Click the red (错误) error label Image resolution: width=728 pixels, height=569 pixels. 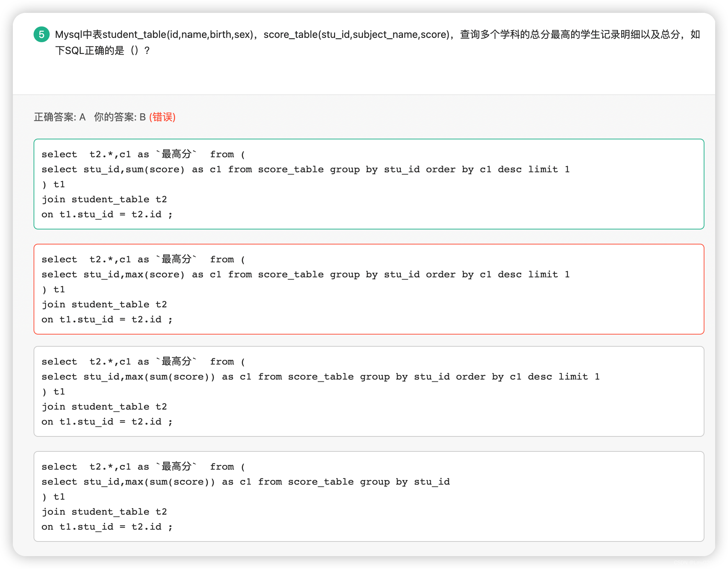tap(163, 117)
